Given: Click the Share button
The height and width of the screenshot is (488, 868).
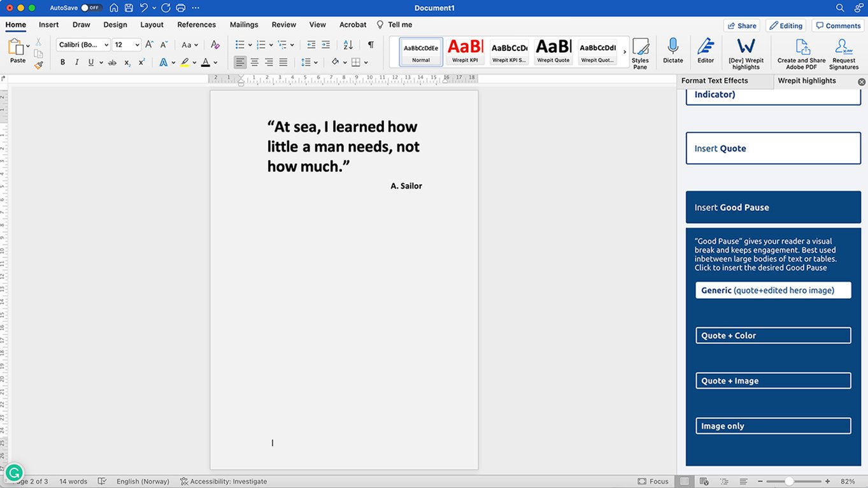Looking at the screenshot, I should [741, 25].
